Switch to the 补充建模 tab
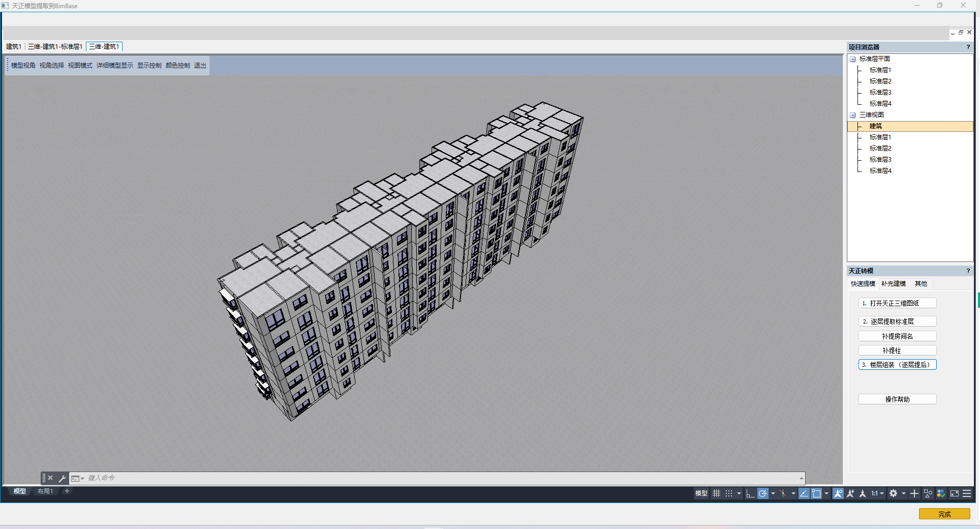 click(x=893, y=284)
